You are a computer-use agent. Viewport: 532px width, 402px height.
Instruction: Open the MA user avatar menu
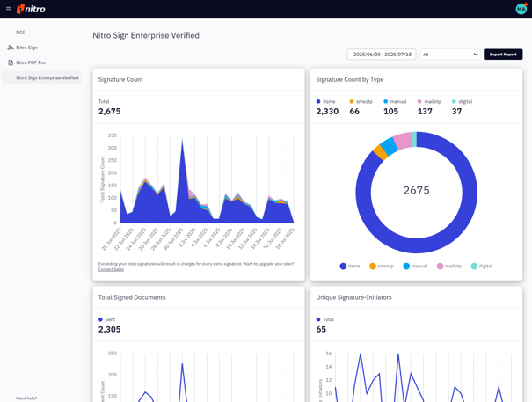pyautogui.click(x=521, y=9)
